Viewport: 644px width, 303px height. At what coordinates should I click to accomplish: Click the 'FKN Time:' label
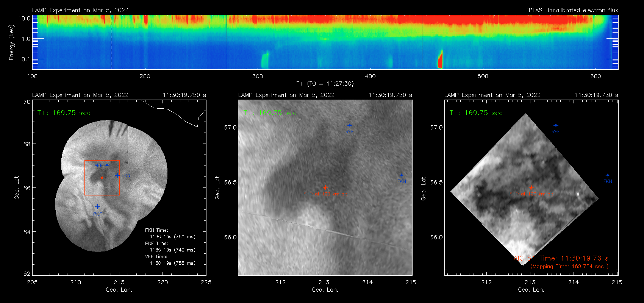[x=156, y=230]
